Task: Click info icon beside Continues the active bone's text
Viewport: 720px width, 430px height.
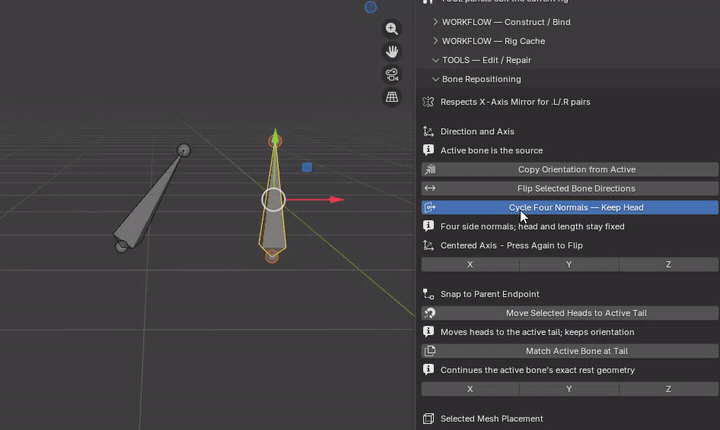Action: pos(428,369)
